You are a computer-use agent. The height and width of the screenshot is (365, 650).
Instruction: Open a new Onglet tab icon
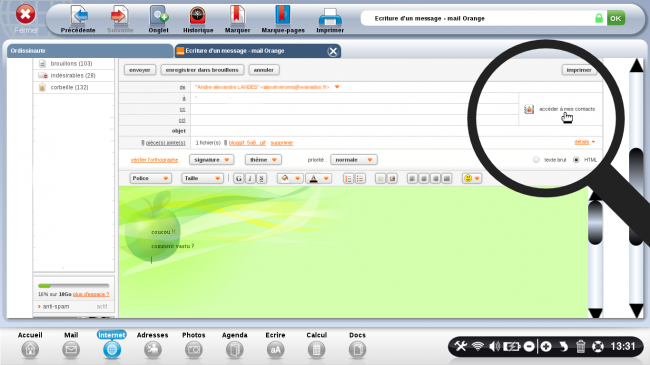click(158, 16)
